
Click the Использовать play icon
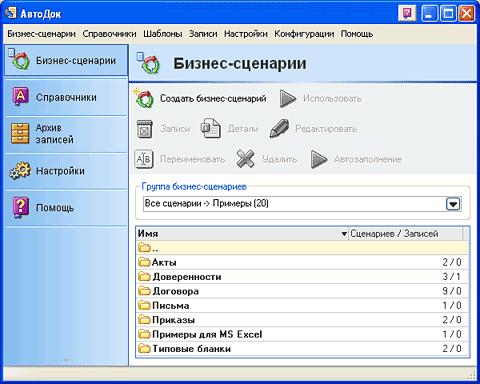[x=288, y=99]
